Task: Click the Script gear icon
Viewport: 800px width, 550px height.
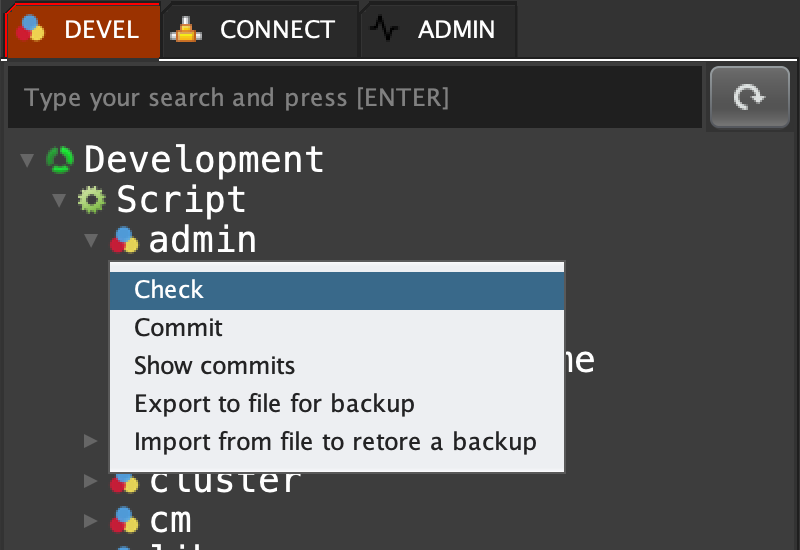Action: click(92, 200)
